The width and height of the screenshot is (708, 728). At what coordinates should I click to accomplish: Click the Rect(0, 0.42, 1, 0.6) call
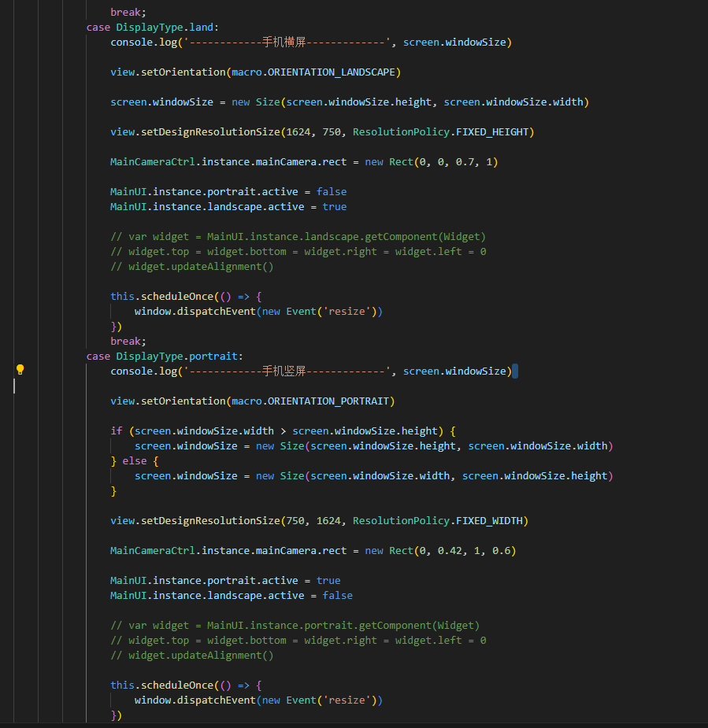pyautogui.click(x=452, y=550)
